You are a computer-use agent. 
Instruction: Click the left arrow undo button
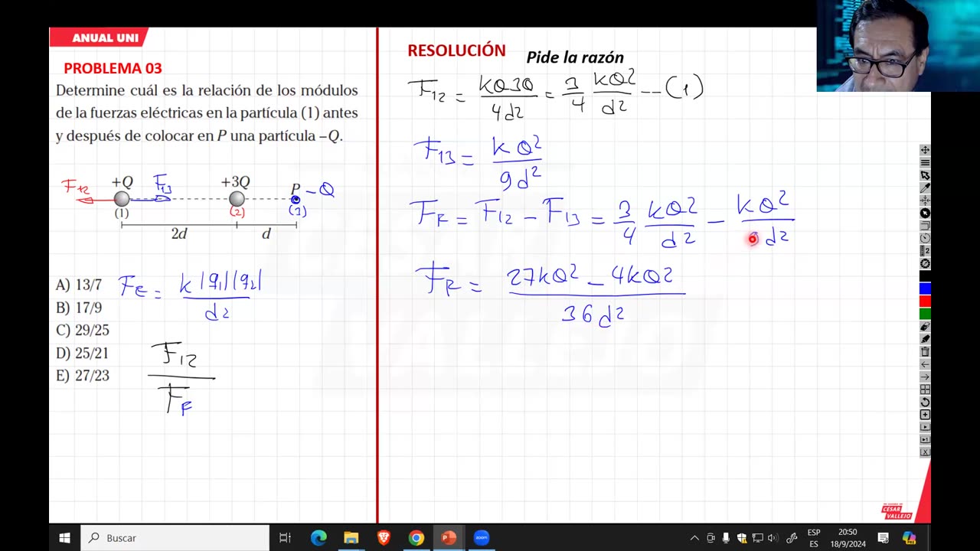tap(925, 364)
